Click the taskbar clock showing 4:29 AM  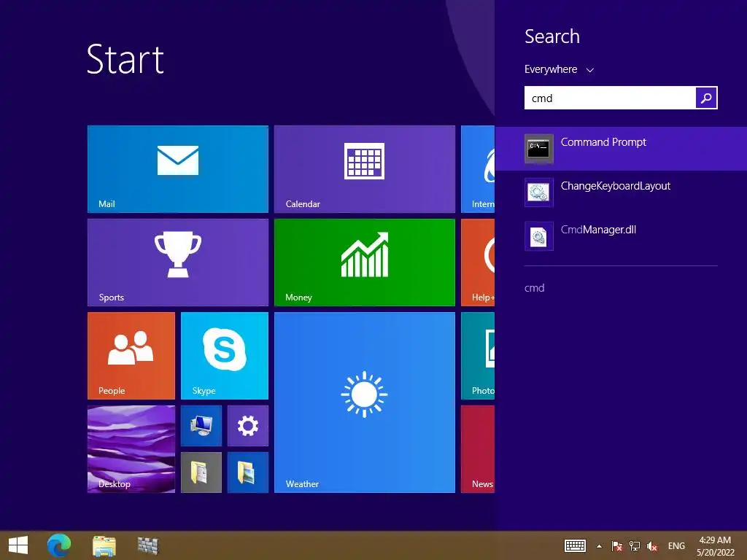tap(715, 546)
